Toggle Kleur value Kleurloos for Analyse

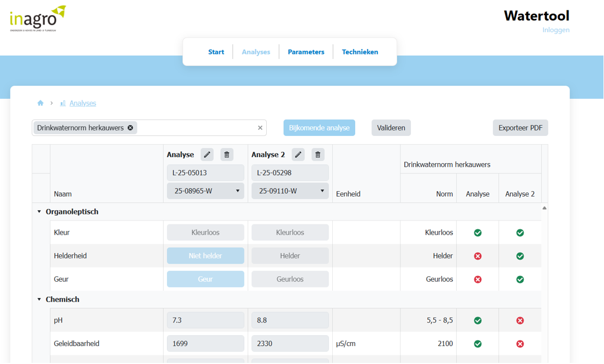[205, 232]
